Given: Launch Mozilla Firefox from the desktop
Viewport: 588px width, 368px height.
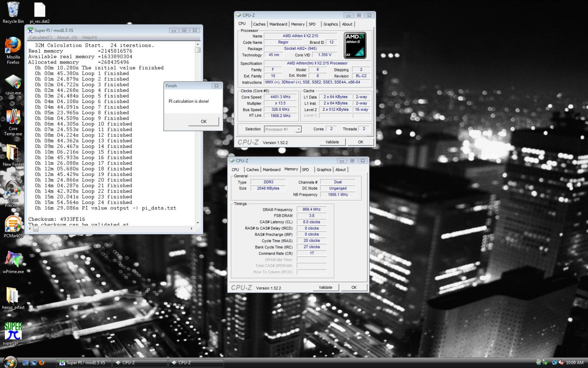Looking at the screenshot, I should (x=13, y=51).
